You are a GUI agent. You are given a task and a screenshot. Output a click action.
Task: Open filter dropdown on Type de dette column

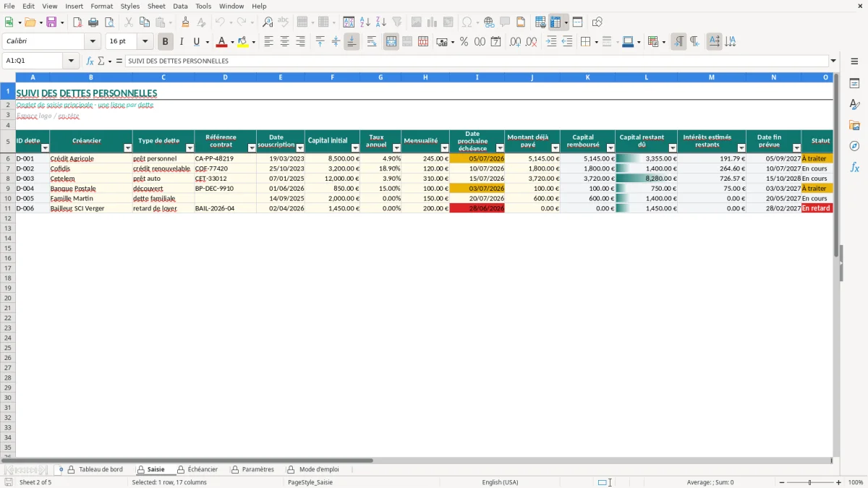[x=190, y=147]
